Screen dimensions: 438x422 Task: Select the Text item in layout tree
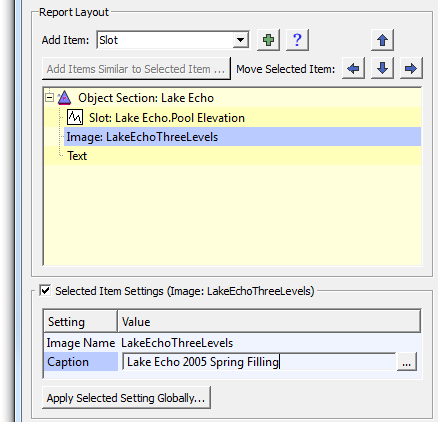(77, 156)
